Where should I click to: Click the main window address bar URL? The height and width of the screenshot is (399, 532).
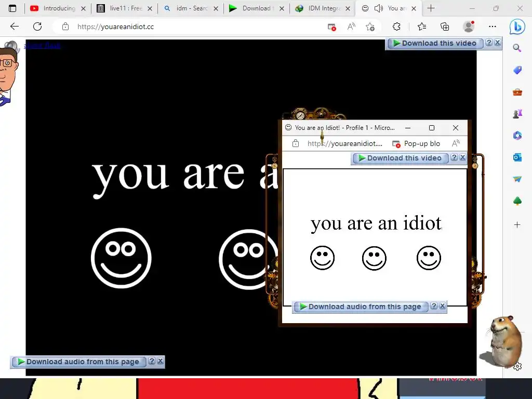[115, 27]
